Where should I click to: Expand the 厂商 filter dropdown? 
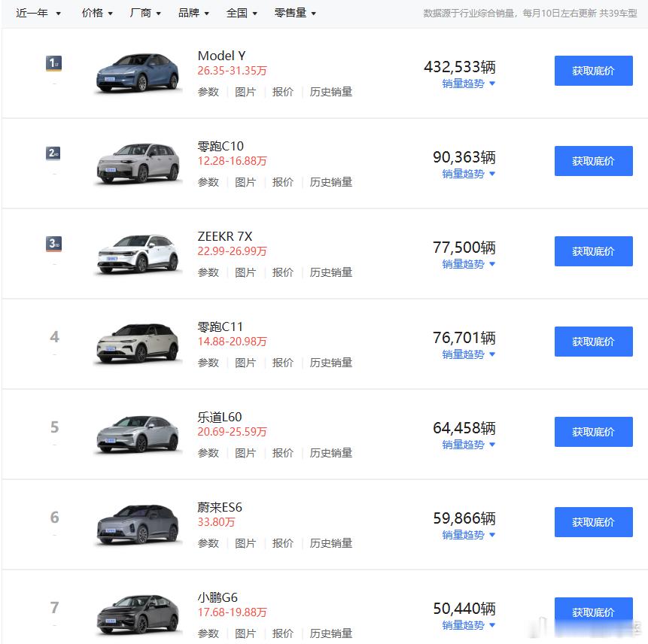[145, 13]
